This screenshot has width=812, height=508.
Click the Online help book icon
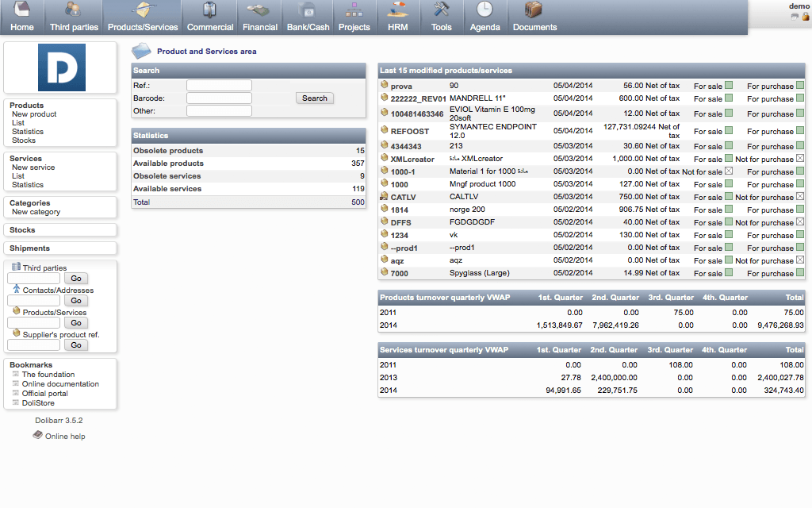pos(38,436)
